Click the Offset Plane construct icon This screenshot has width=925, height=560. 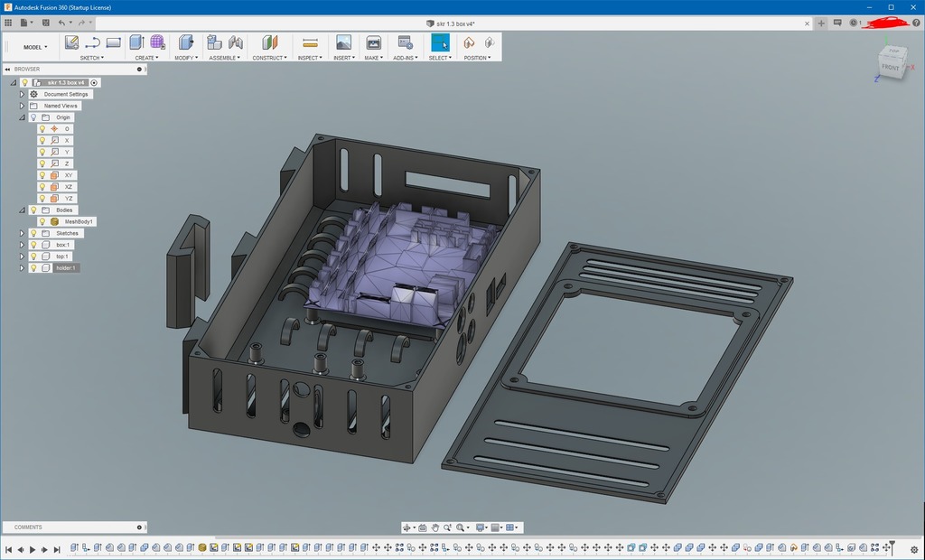pos(269,42)
